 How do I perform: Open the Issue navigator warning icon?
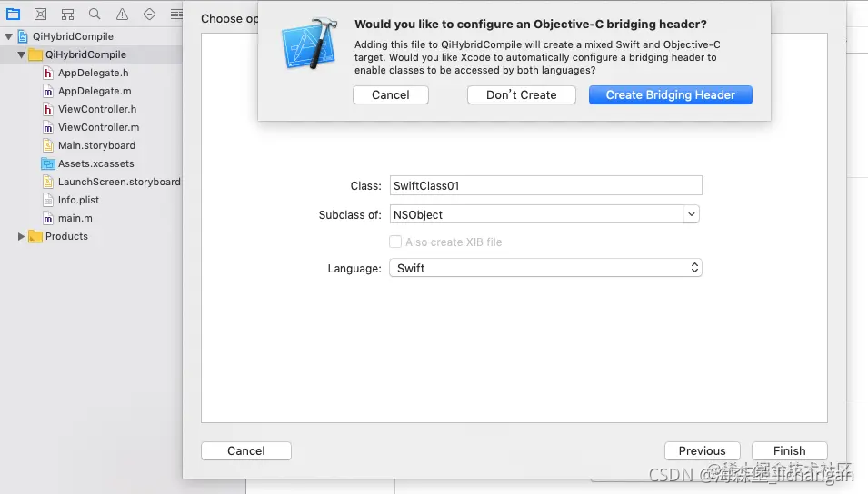click(x=122, y=15)
